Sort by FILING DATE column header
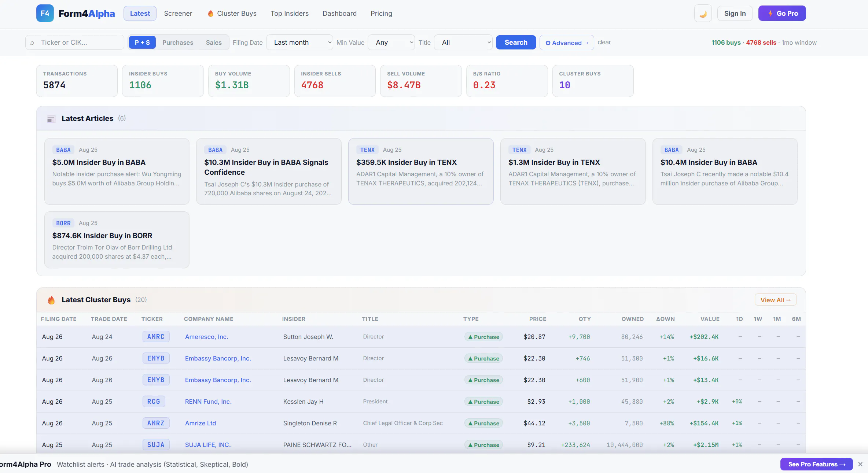Image resolution: width=868 pixels, height=473 pixels. 59,319
